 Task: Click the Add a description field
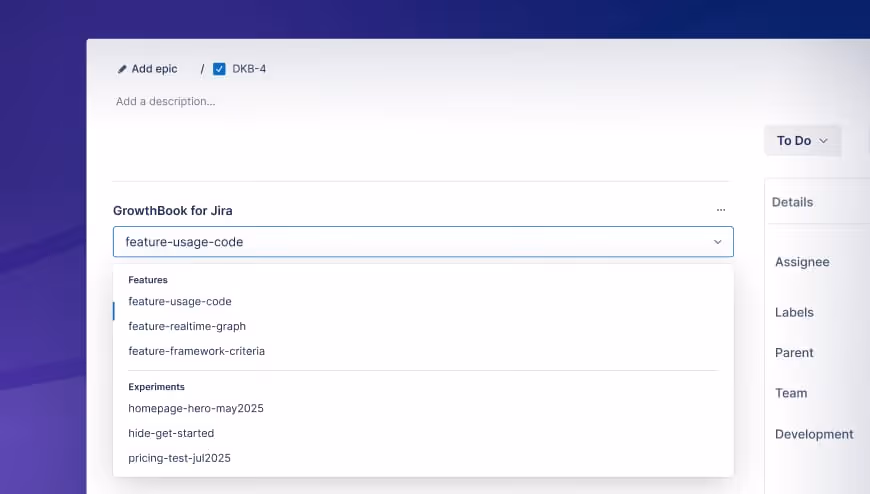click(x=165, y=102)
